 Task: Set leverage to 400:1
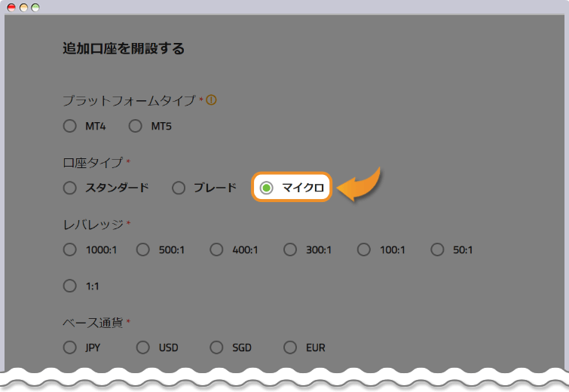216,250
